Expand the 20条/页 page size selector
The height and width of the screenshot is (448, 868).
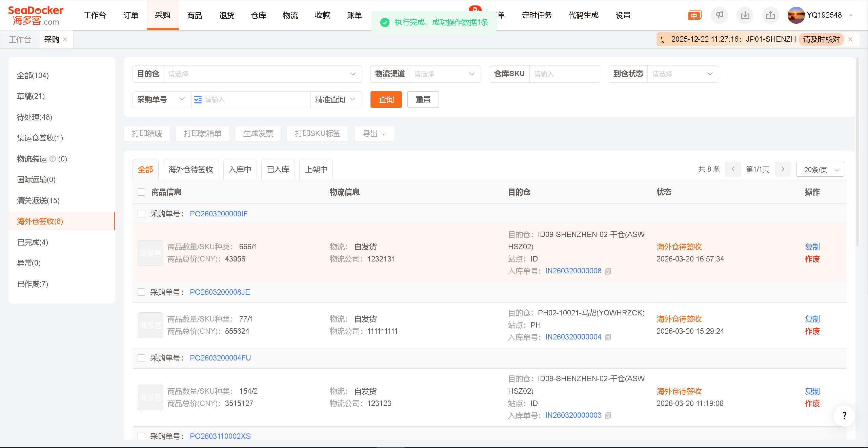click(820, 170)
